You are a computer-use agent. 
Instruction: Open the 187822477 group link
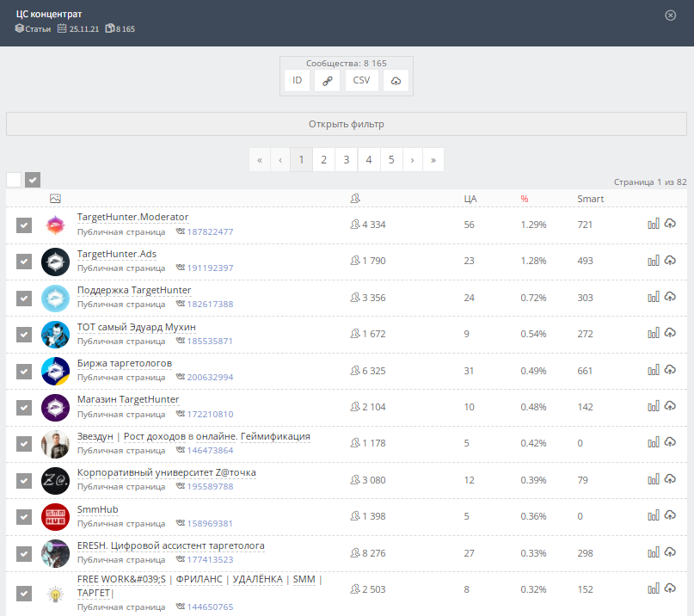[210, 231]
